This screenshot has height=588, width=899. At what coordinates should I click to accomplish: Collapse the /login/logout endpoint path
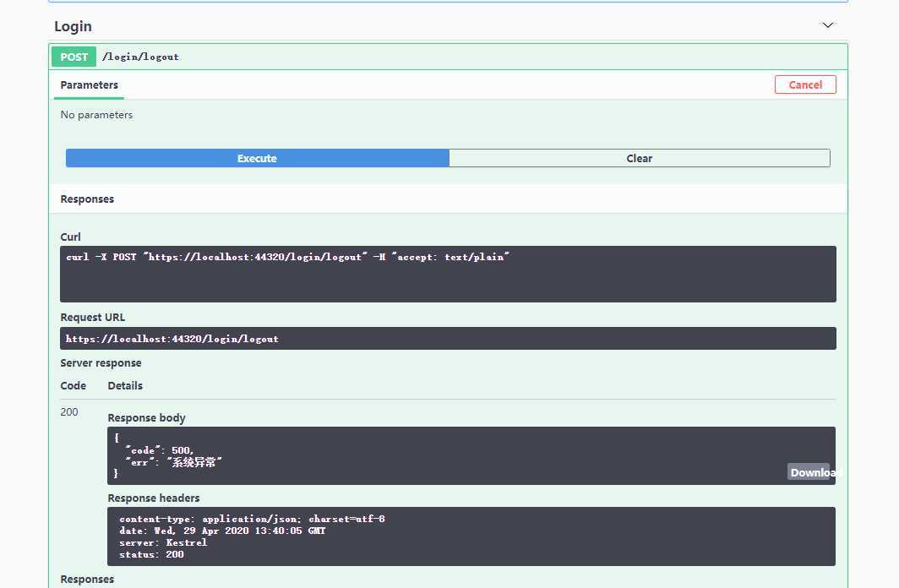coord(140,57)
